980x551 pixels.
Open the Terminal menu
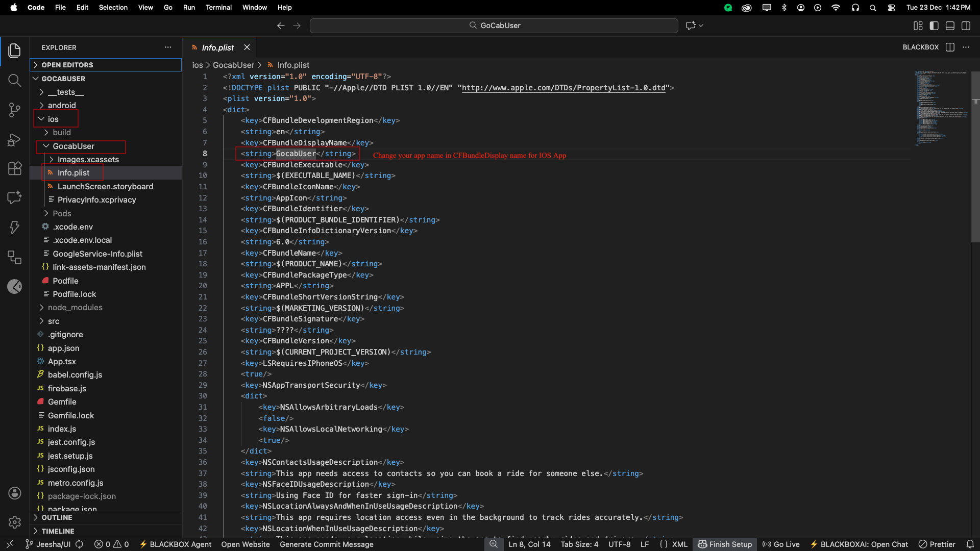pos(218,7)
